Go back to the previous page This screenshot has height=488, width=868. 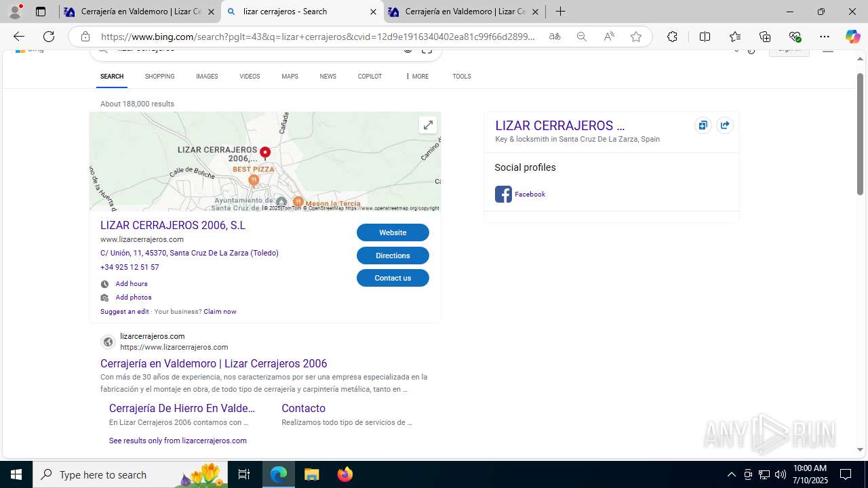click(18, 37)
